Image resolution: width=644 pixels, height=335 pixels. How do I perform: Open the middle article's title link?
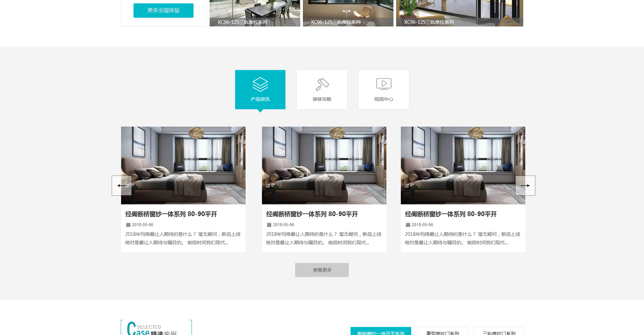click(x=312, y=214)
